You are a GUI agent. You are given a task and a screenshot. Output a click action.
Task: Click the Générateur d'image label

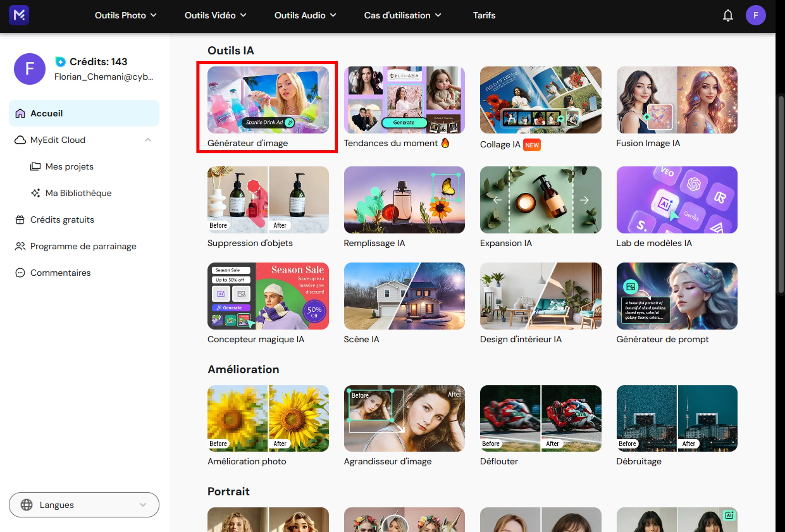(x=248, y=143)
